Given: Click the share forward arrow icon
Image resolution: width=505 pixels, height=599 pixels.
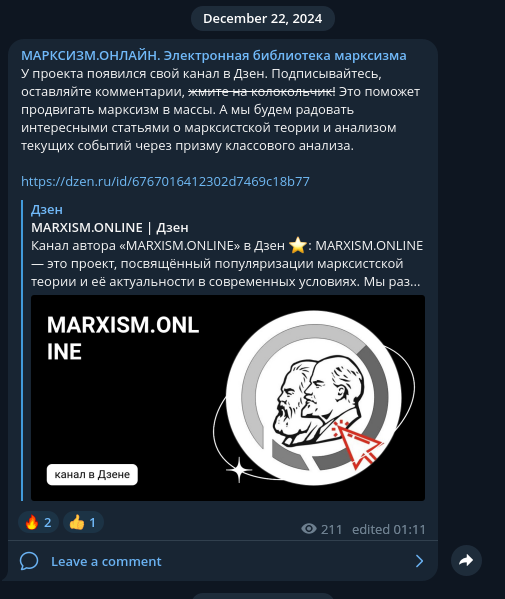Looking at the screenshot, I should [466, 560].
